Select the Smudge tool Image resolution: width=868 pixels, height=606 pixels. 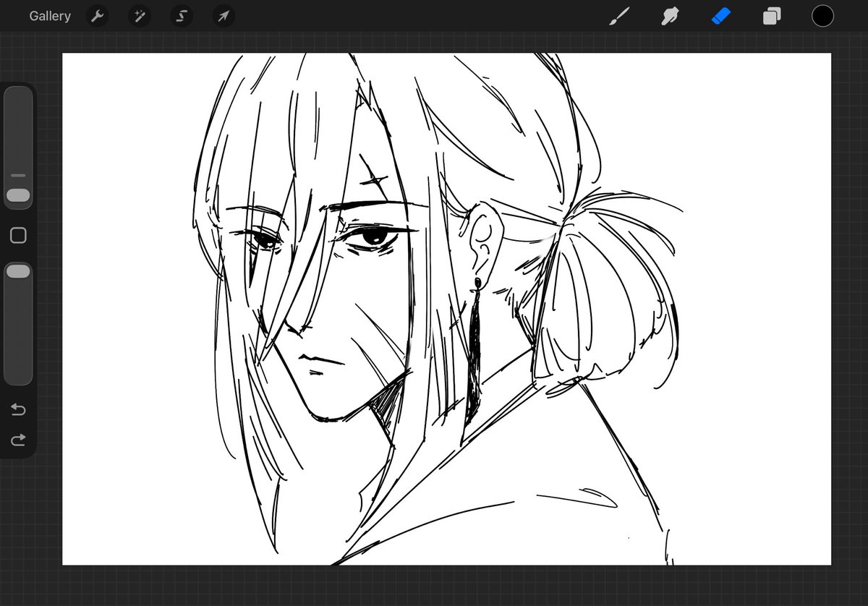[x=670, y=16]
